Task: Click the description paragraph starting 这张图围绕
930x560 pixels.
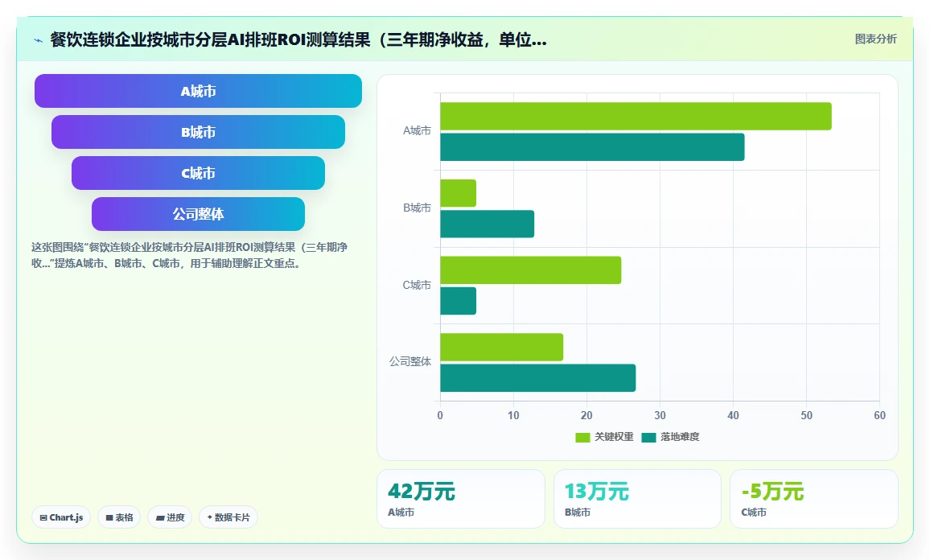Action: (190, 255)
